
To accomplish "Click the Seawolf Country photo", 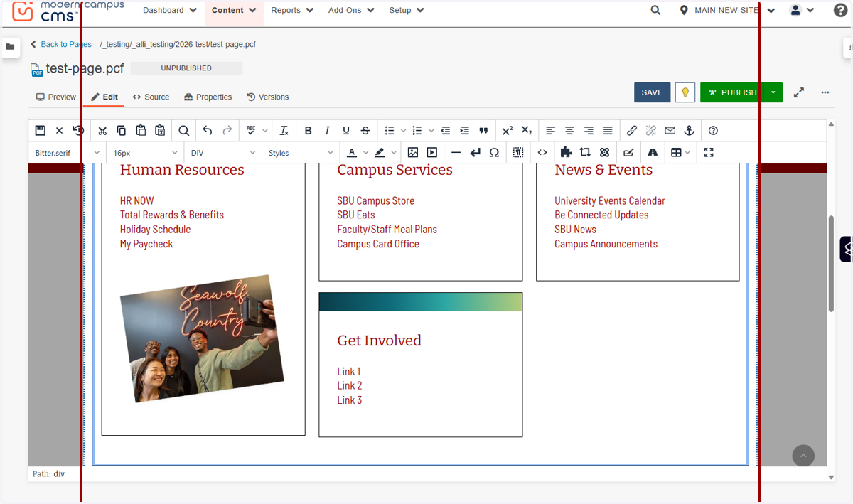I will (x=202, y=338).
